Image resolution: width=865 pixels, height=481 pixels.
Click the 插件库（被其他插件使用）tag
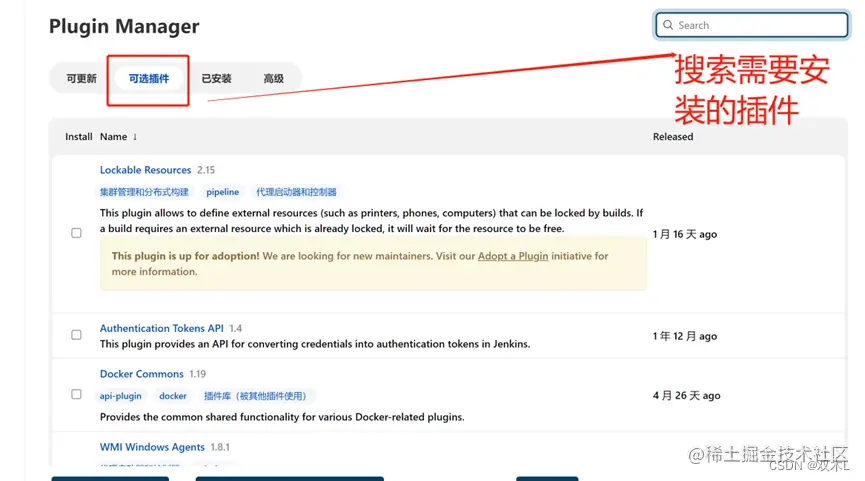255,396
